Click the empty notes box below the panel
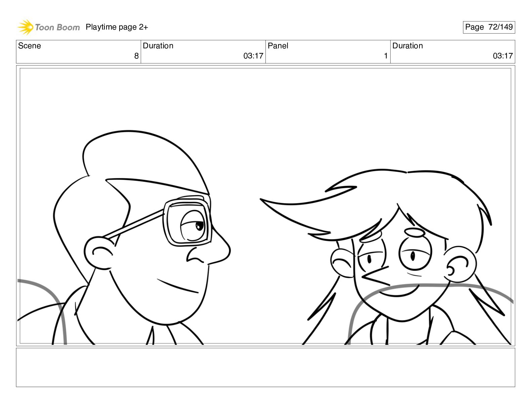532x411 pixels. pyautogui.click(x=265, y=367)
